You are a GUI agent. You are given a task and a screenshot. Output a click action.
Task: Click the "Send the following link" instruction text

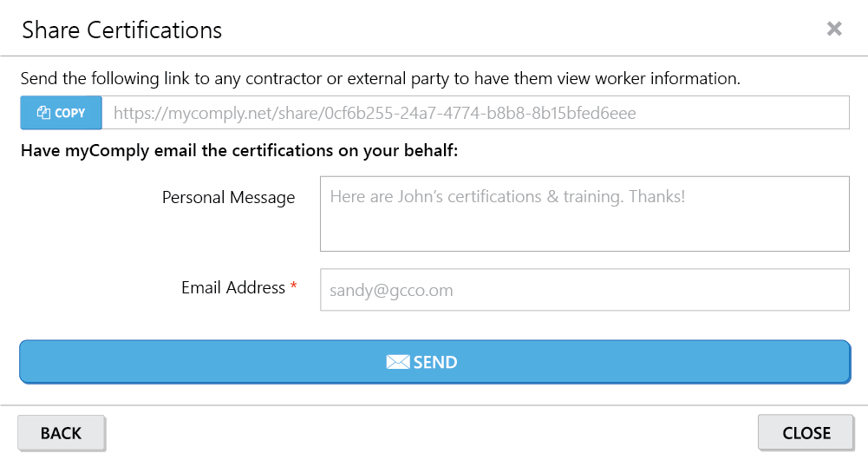pos(381,79)
